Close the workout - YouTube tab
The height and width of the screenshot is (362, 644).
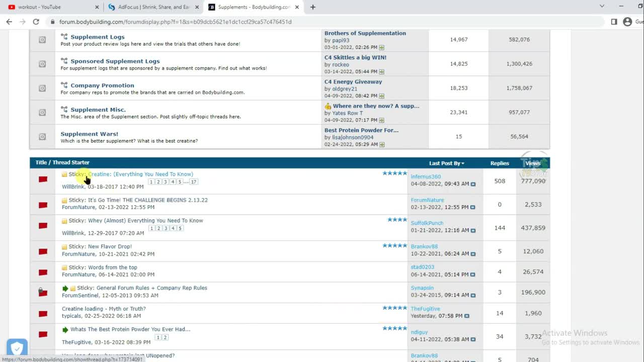click(97, 7)
